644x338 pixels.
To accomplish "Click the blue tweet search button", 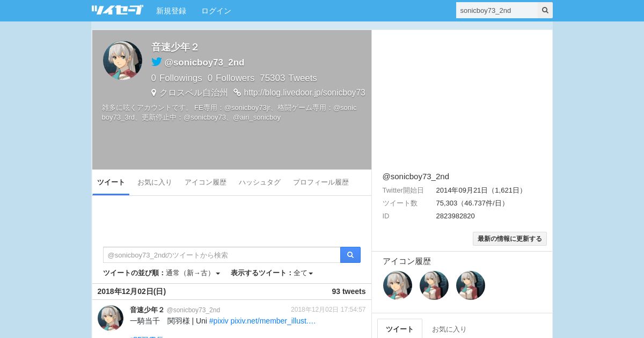I will [x=350, y=255].
